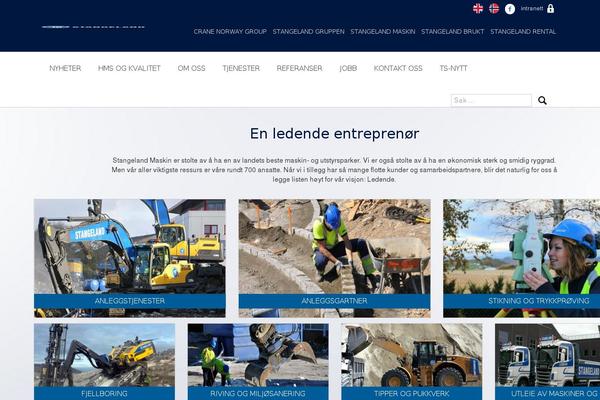
Task: Open Stangeland Maskin link
Action: pyautogui.click(x=383, y=31)
